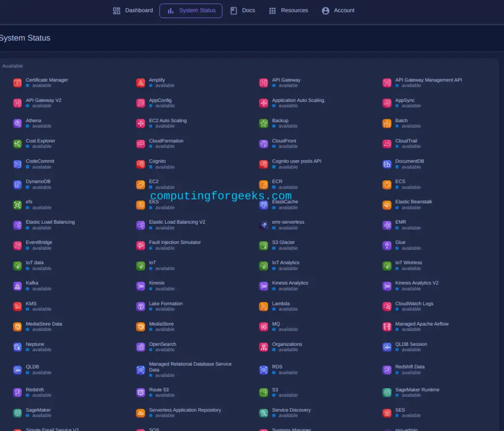Viewport: 504px width, 431px height.
Task: Click the Route 53 icon
Action: 140,393
